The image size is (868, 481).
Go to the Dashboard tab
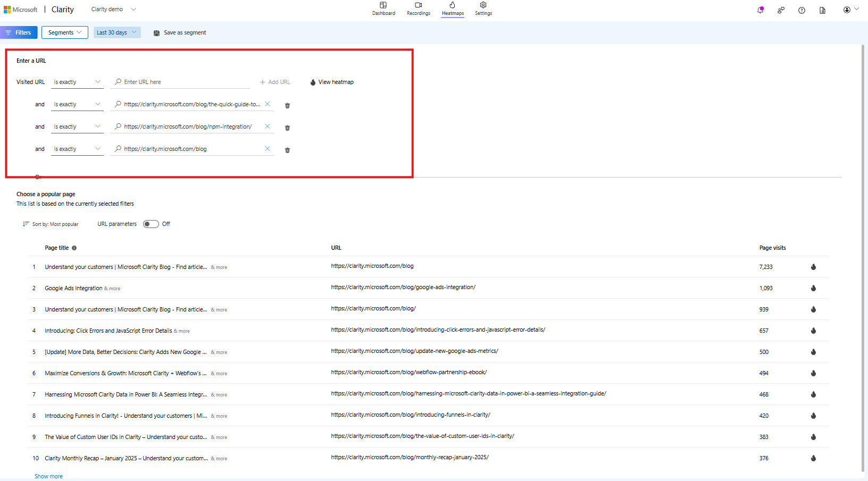pyautogui.click(x=383, y=9)
